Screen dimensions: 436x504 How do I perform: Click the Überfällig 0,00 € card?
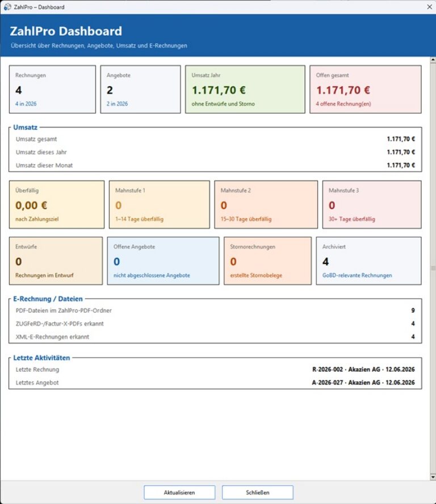[57, 204]
